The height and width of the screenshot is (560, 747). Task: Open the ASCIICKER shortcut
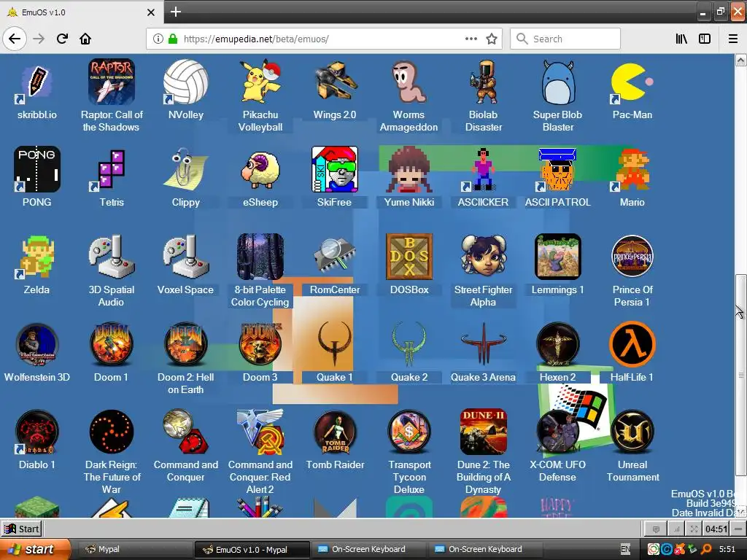coord(483,169)
